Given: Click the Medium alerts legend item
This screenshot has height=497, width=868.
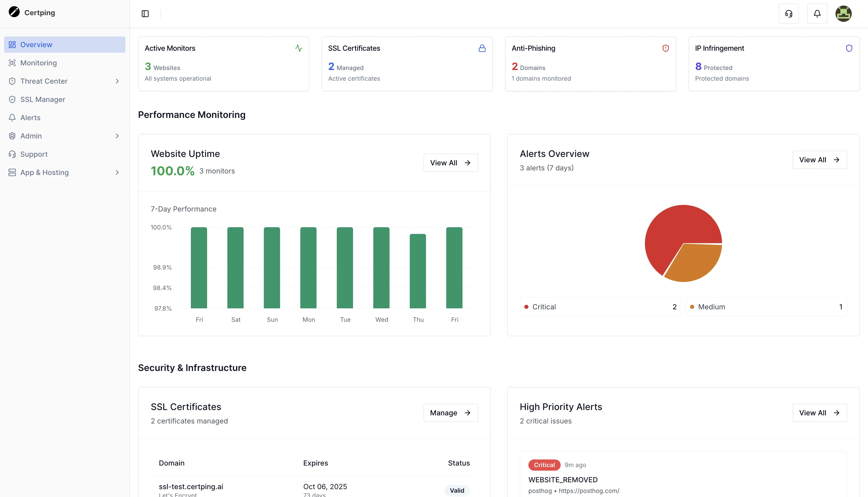Looking at the screenshot, I should (x=766, y=307).
